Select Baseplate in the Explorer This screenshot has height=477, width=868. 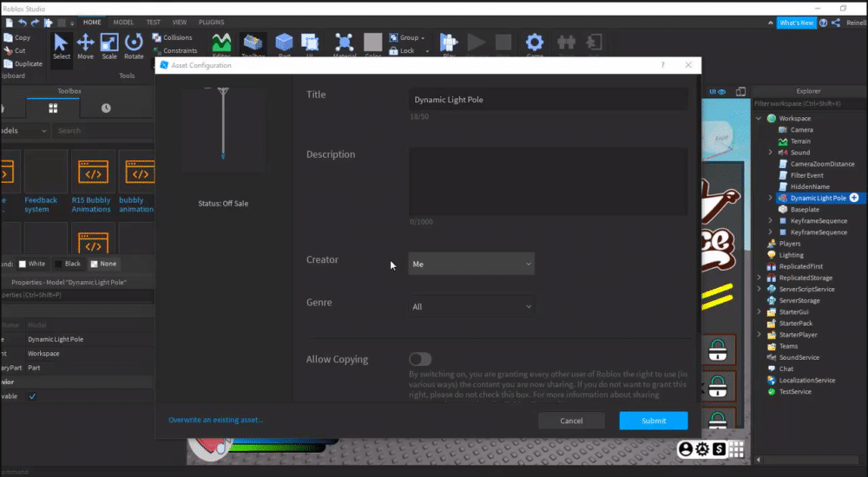pos(805,209)
